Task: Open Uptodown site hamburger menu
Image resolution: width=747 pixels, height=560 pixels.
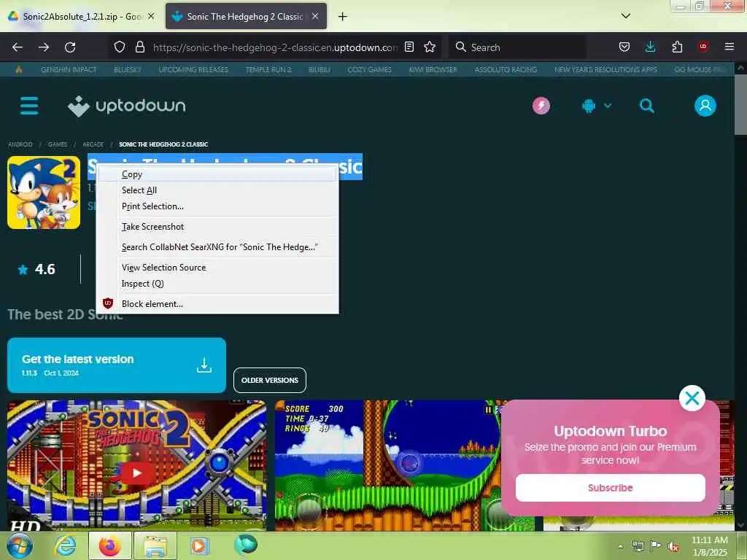Action: pyautogui.click(x=29, y=106)
